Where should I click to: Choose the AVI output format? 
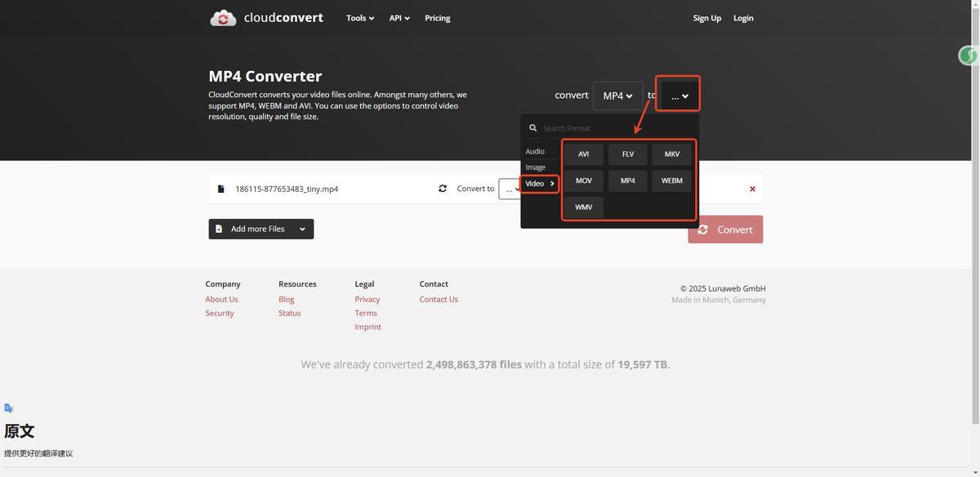click(x=583, y=154)
